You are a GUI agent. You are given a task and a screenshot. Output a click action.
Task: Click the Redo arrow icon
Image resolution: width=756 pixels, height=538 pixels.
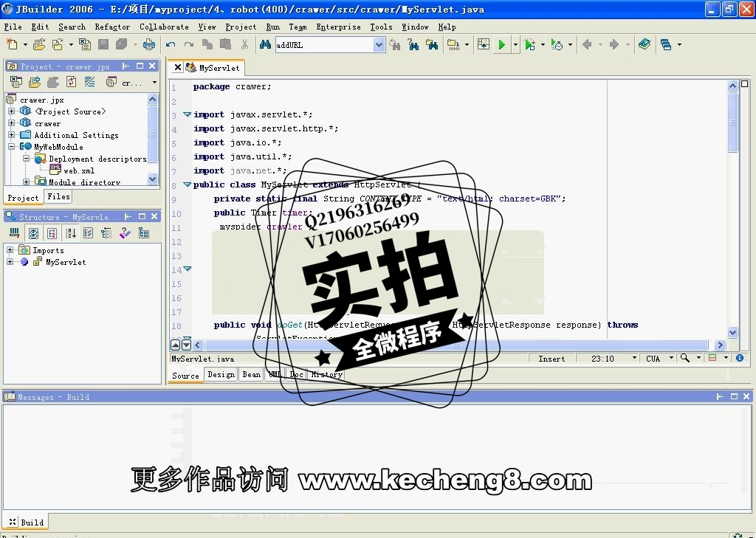pos(188,45)
